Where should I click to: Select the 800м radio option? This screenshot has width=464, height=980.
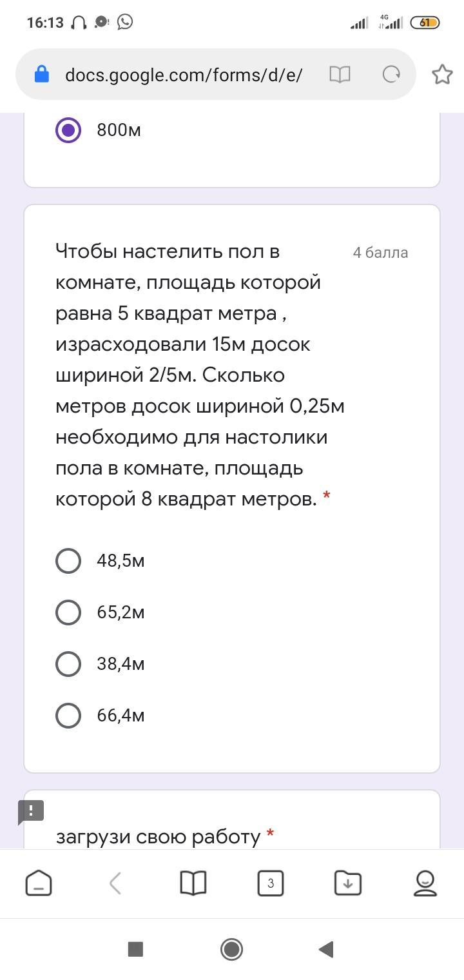(x=68, y=130)
